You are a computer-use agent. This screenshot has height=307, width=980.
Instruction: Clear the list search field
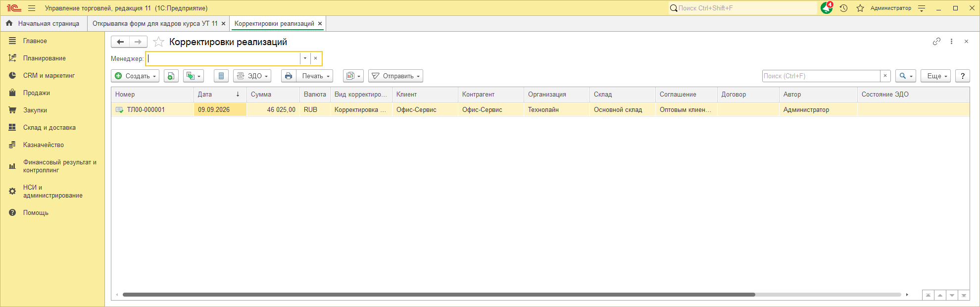point(885,76)
